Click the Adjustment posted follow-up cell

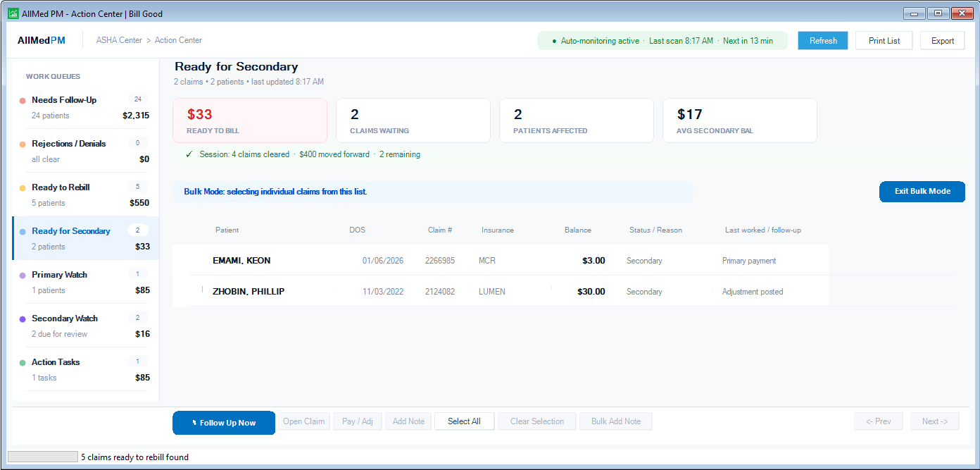753,292
